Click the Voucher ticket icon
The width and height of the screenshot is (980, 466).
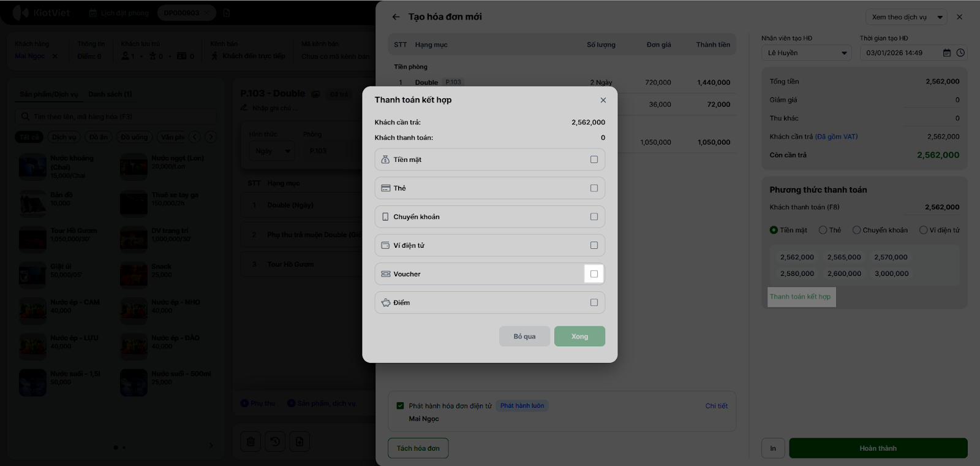pyautogui.click(x=385, y=274)
